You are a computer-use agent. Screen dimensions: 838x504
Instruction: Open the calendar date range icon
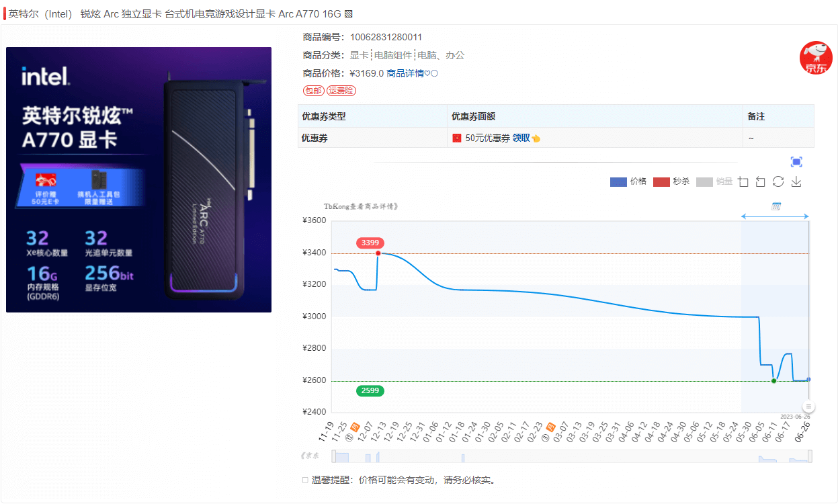coord(776,206)
